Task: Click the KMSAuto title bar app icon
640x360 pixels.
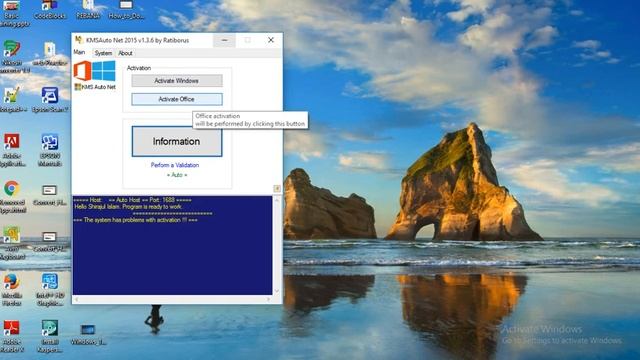Action: [x=79, y=40]
